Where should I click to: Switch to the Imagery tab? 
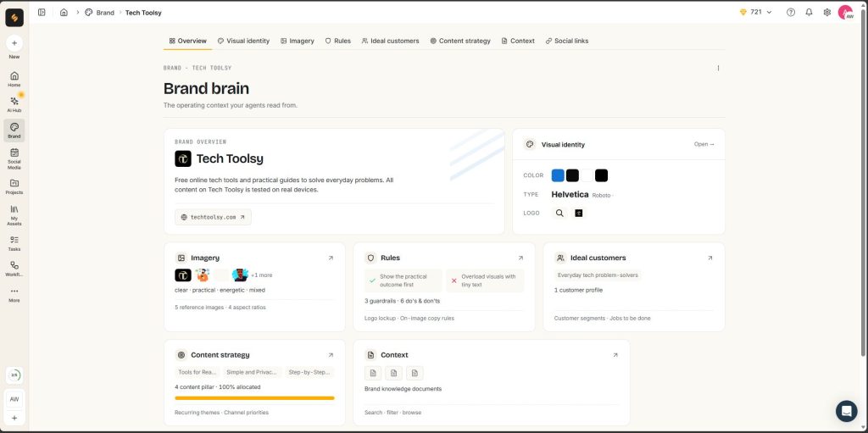tap(298, 41)
